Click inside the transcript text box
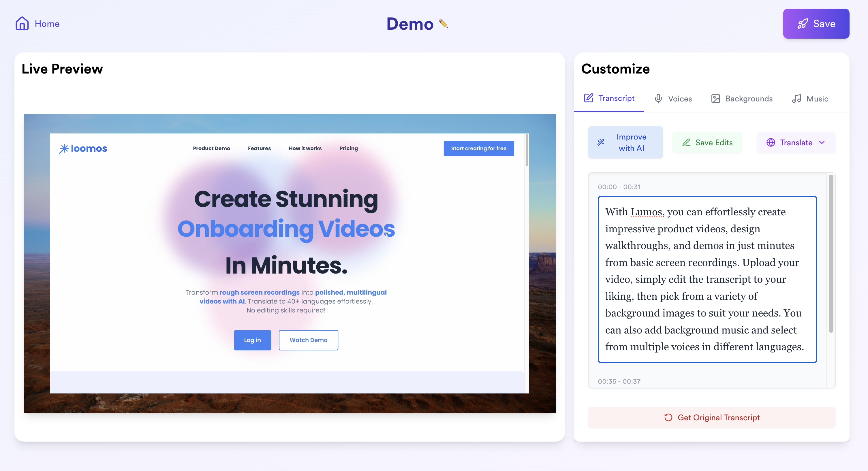 [x=707, y=279]
